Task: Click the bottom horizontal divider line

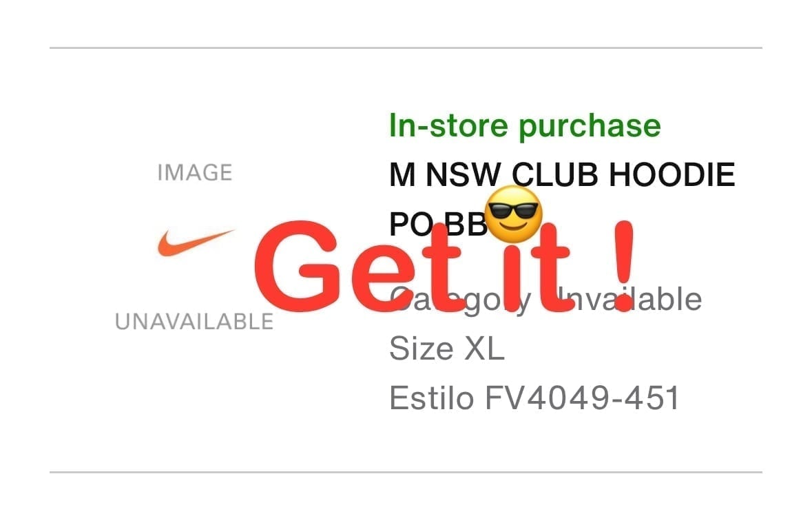Action: (406, 472)
